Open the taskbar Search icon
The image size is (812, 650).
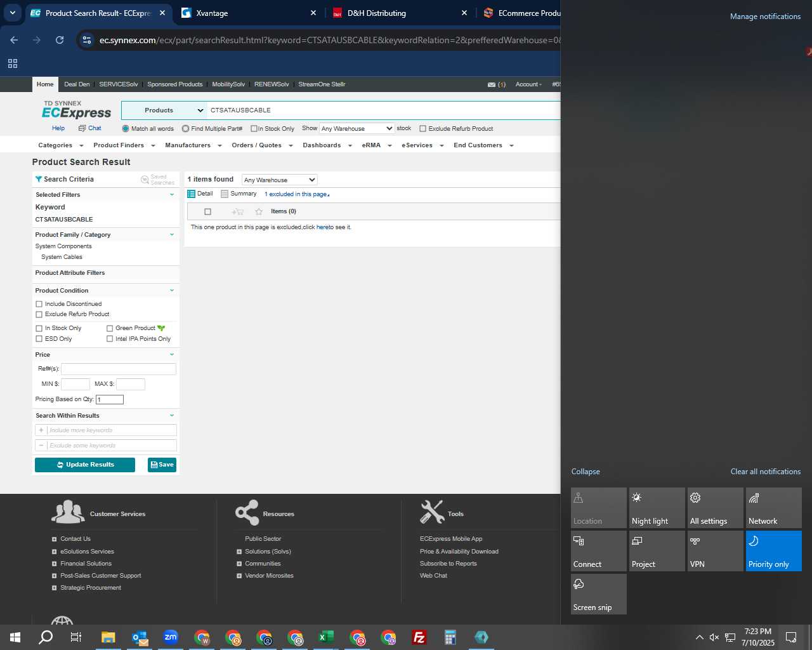[x=46, y=637]
